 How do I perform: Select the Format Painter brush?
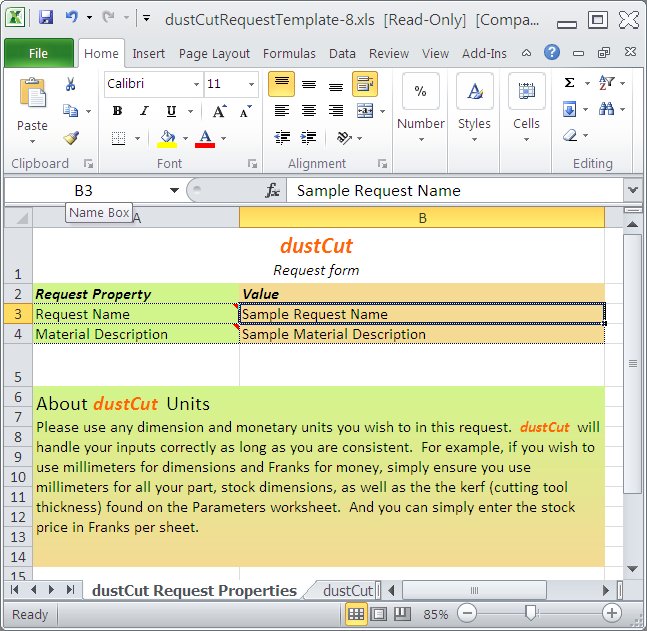(71, 138)
